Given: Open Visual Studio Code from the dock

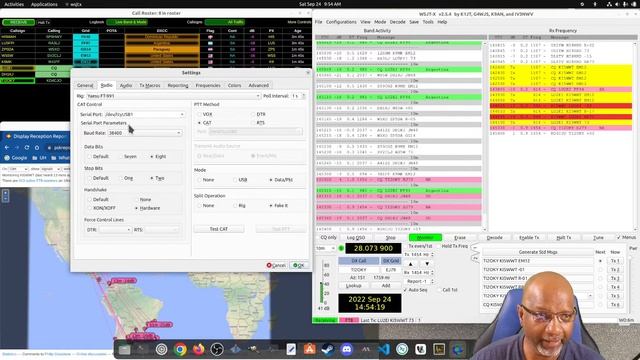Looking at the screenshot, I should pos(384,349).
